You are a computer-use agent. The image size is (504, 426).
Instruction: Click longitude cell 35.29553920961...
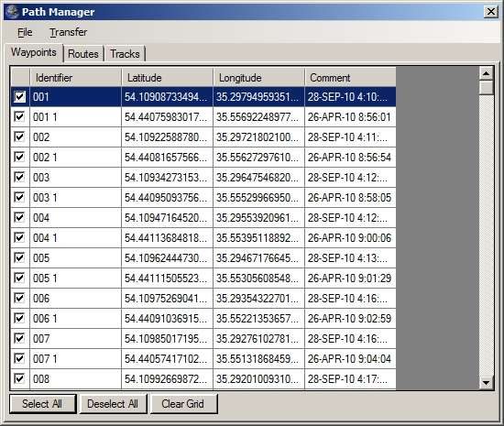click(x=258, y=217)
